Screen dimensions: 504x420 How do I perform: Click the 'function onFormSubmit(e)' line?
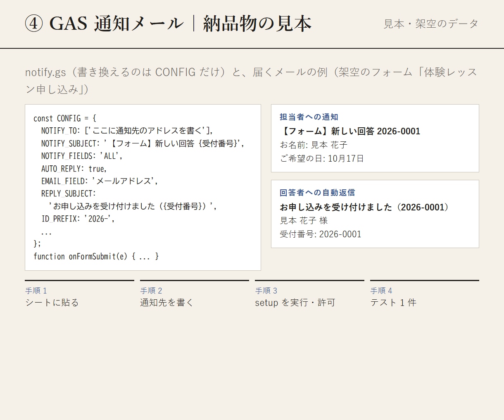click(x=96, y=256)
